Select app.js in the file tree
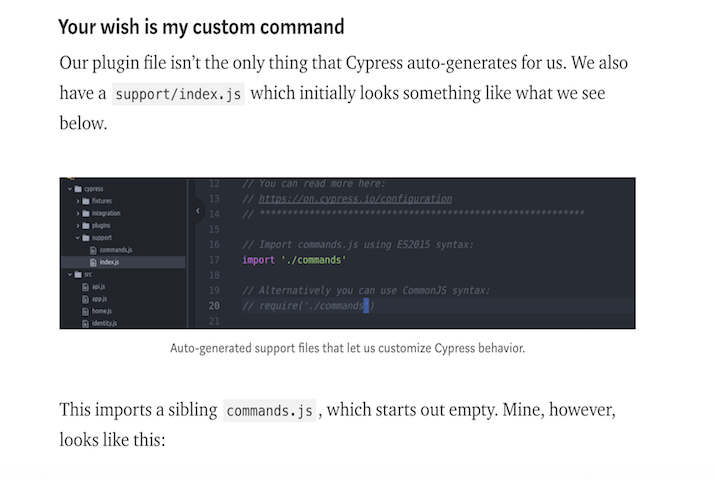 [x=99, y=299]
